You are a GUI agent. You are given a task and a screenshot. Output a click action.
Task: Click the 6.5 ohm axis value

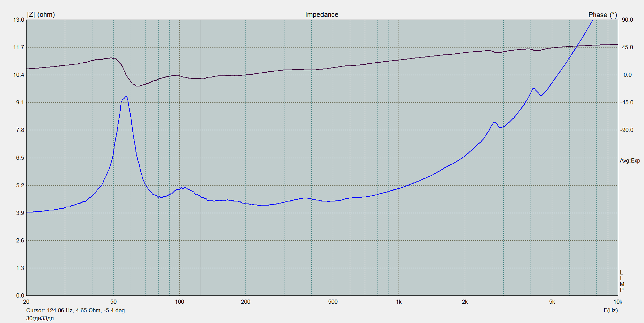coord(20,158)
